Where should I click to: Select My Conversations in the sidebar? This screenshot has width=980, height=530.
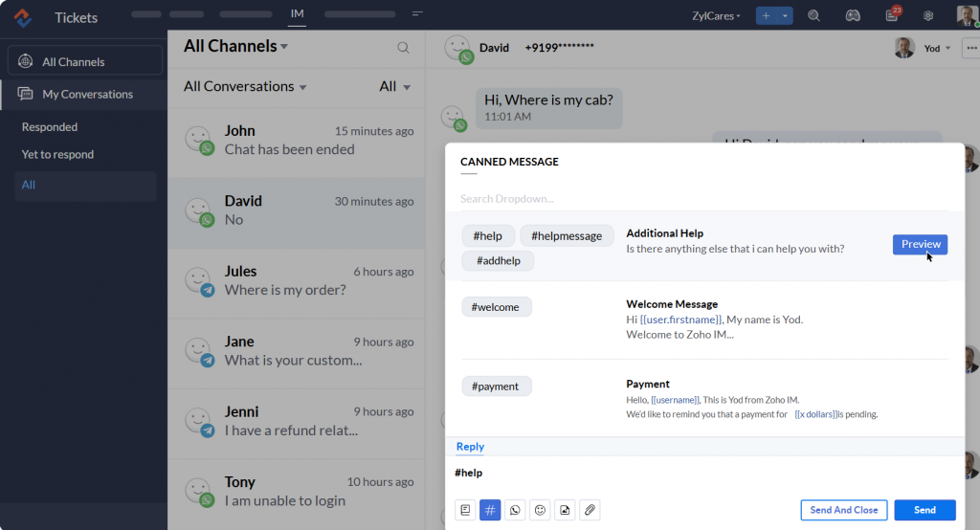pos(86,94)
